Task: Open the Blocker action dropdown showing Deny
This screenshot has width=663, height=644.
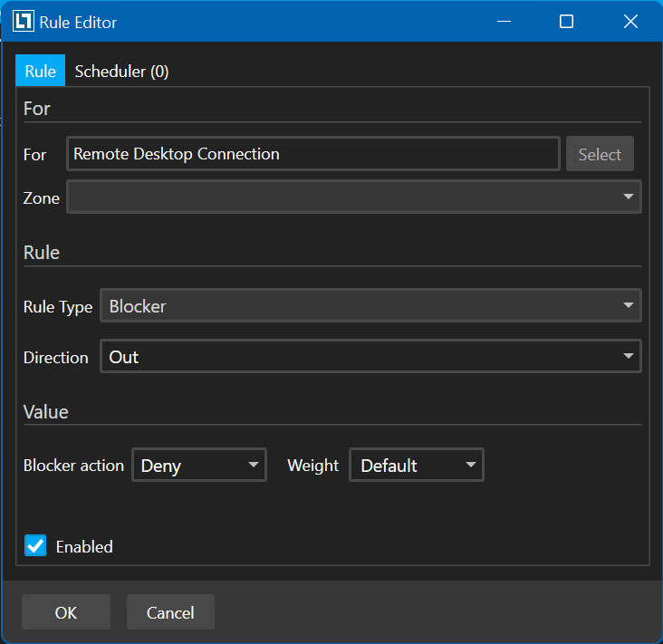Action: pyautogui.click(x=199, y=466)
